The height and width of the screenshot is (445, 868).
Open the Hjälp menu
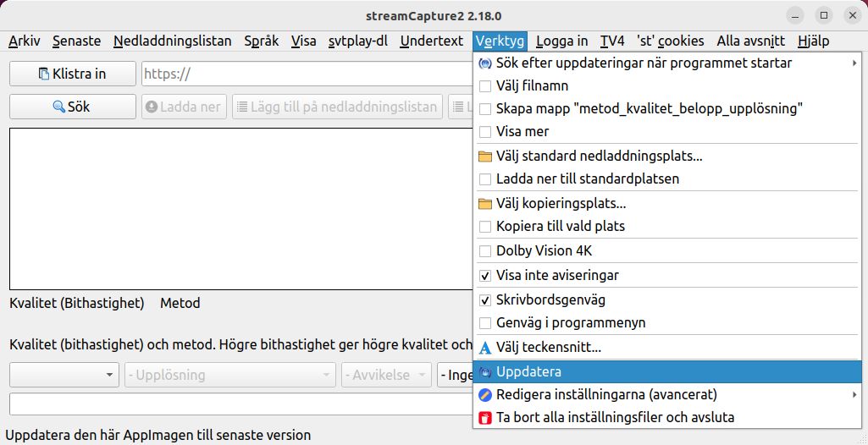point(814,41)
